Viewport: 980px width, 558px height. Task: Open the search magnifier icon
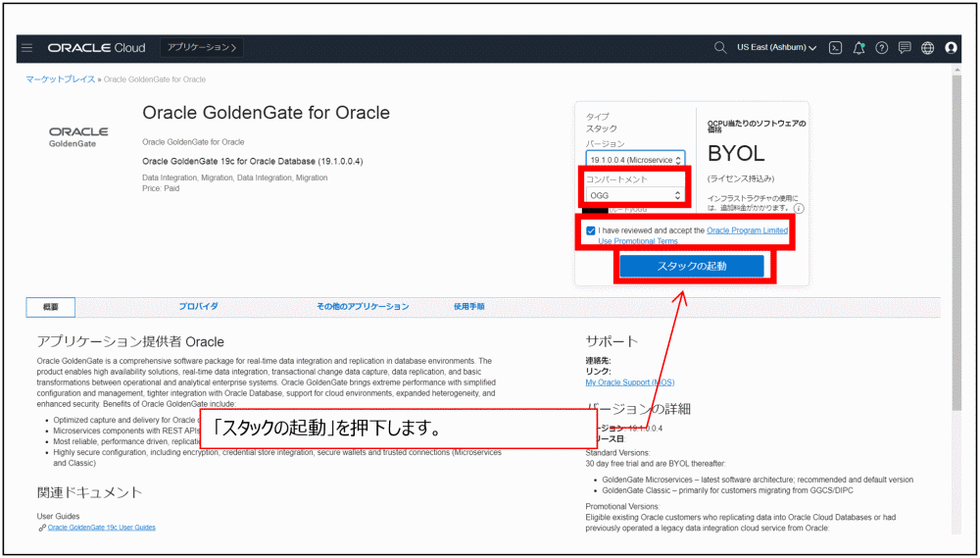coord(720,47)
